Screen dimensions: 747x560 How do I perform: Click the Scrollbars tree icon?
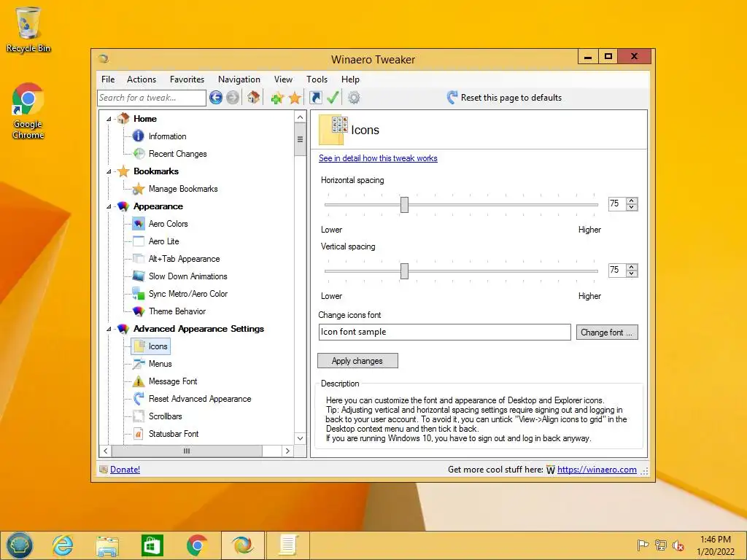pos(139,416)
